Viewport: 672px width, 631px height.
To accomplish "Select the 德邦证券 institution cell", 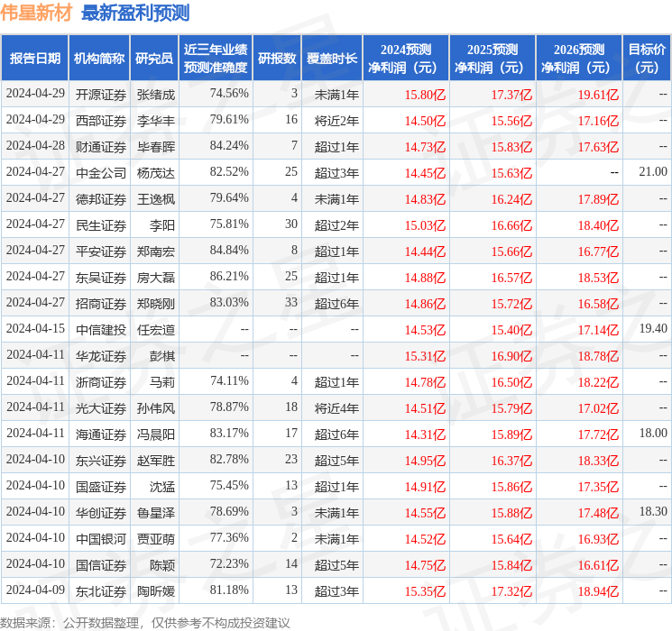I will pos(101,199).
